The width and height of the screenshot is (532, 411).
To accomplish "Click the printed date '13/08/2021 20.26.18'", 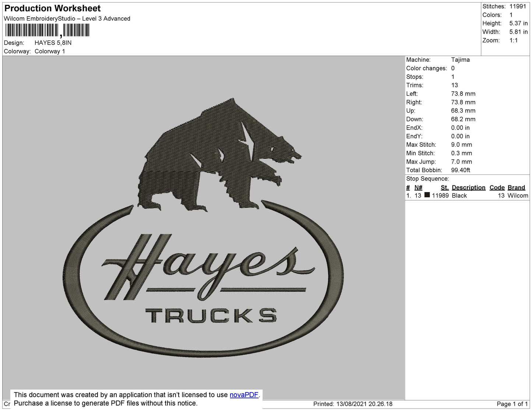I will coord(364,404).
